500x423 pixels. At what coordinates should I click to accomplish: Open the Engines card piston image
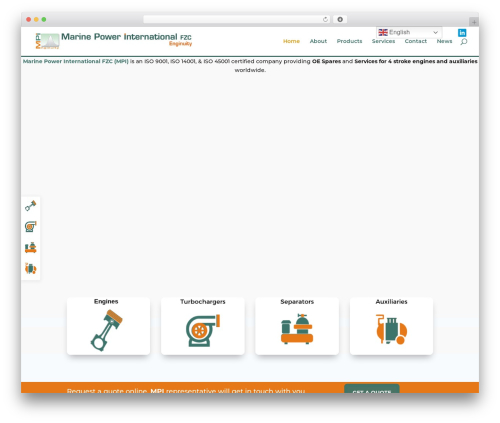(107, 330)
